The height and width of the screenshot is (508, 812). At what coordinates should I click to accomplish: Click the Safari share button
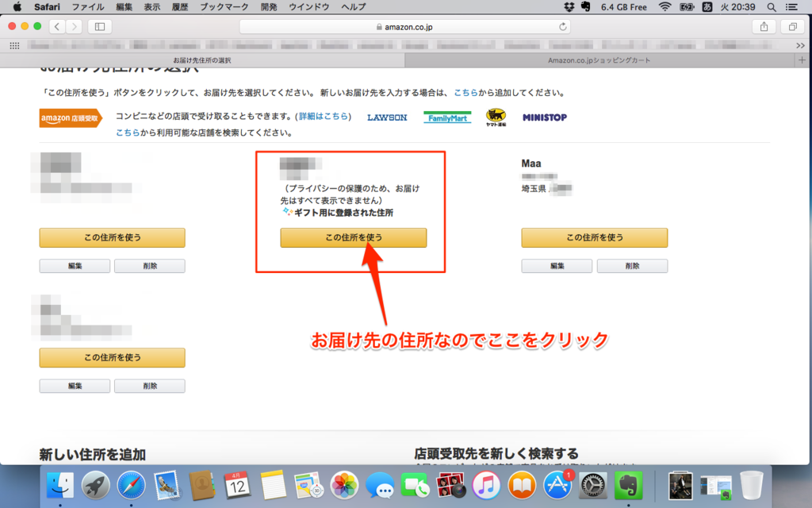pyautogui.click(x=764, y=26)
